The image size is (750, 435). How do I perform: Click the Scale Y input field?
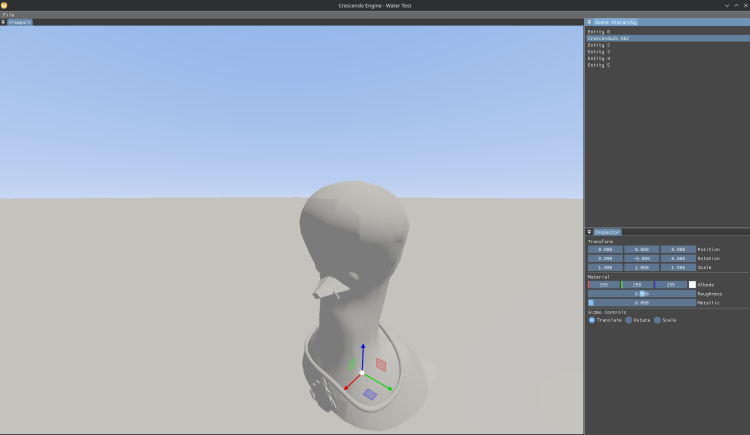[x=641, y=268]
